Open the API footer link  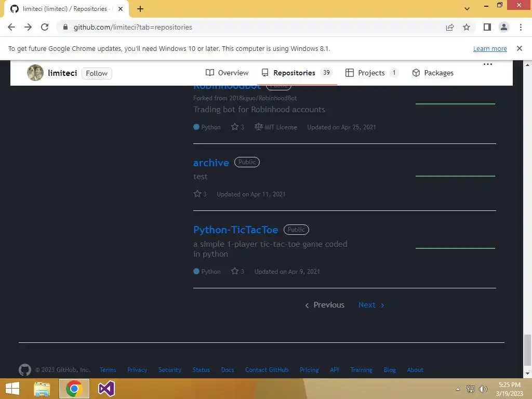tap(334, 370)
